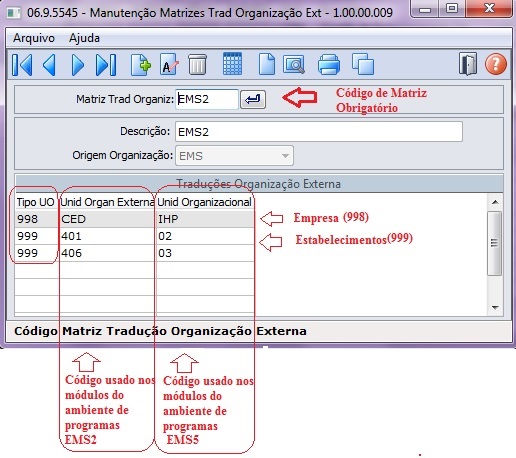
Task: Select the 02 cell
Action: click(x=205, y=236)
